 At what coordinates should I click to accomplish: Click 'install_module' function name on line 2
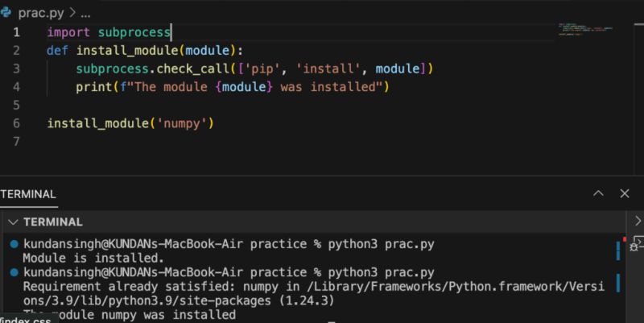127,51
